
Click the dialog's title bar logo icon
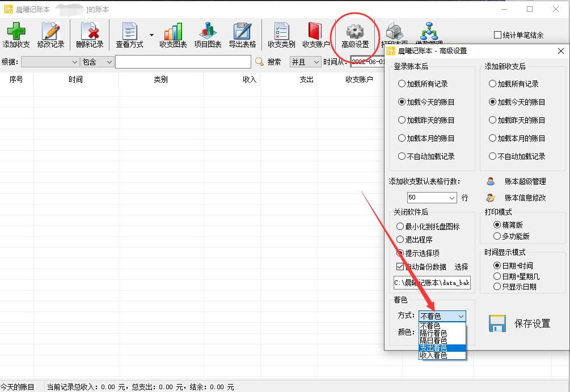coord(391,51)
